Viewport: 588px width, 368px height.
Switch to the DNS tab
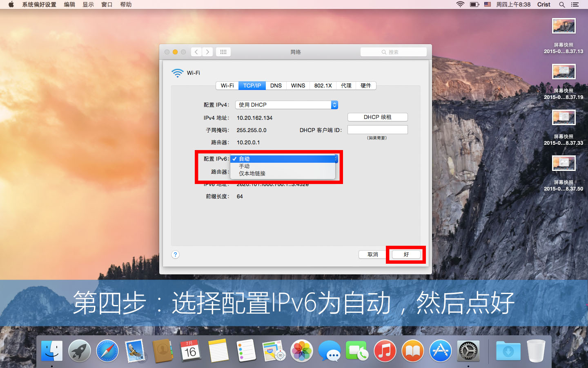[276, 85]
